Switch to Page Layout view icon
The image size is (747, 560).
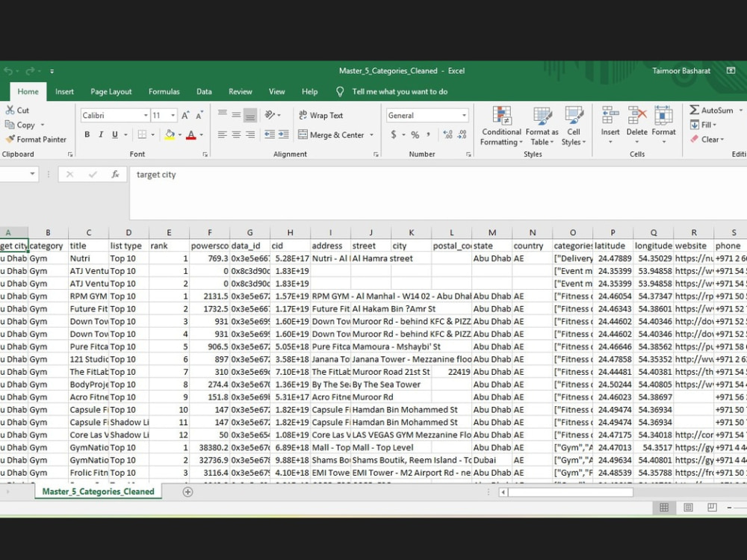click(x=688, y=508)
